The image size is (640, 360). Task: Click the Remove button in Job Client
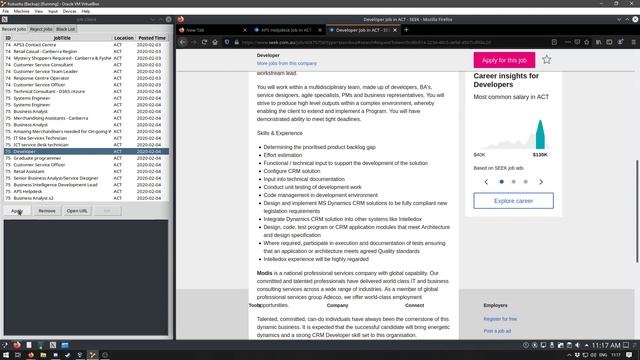[x=47, y=211]
